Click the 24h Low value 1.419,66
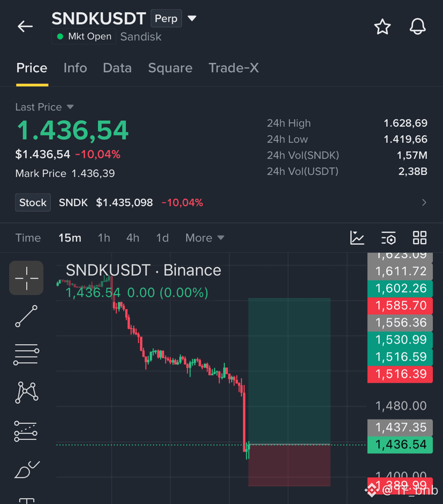The height and width of the screenshot is (504, 443). pos(406,139)
